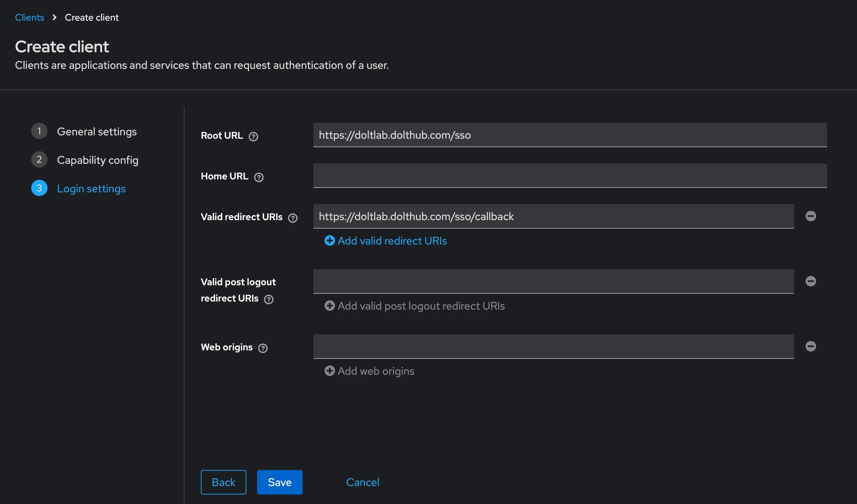Image resolution: width=857 pixels, height=504 pixels.
Task: Click help icon for post logout redirect URIs
Action: tap(269, 299)
